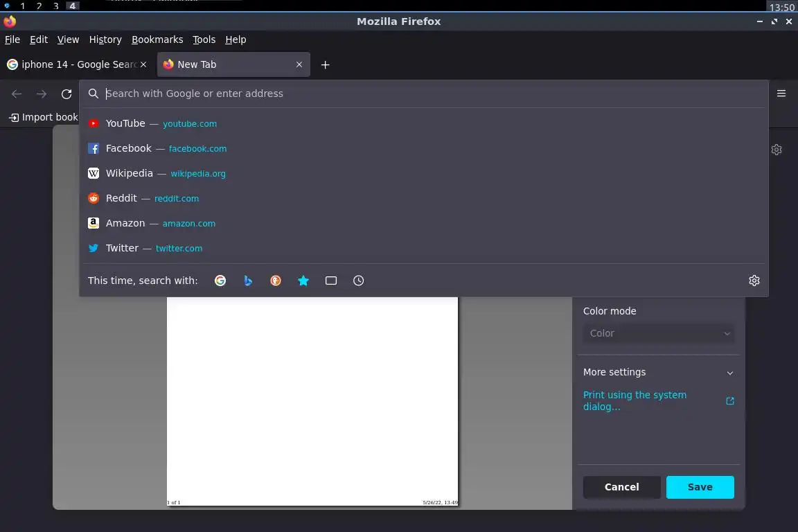Screen dimensions: 798x532
Task: Switch to workspace 1 in top bar
Action: point(22,6)
